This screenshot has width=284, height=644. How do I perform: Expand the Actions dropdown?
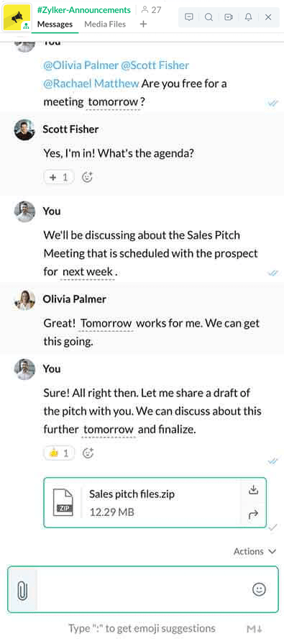tap(255, 552)
